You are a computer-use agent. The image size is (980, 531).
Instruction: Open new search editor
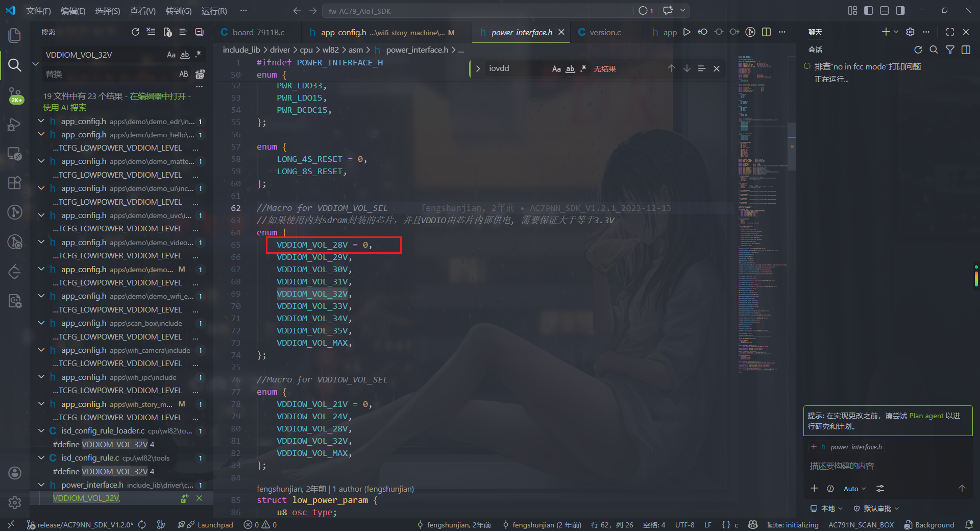coord(167,32)
